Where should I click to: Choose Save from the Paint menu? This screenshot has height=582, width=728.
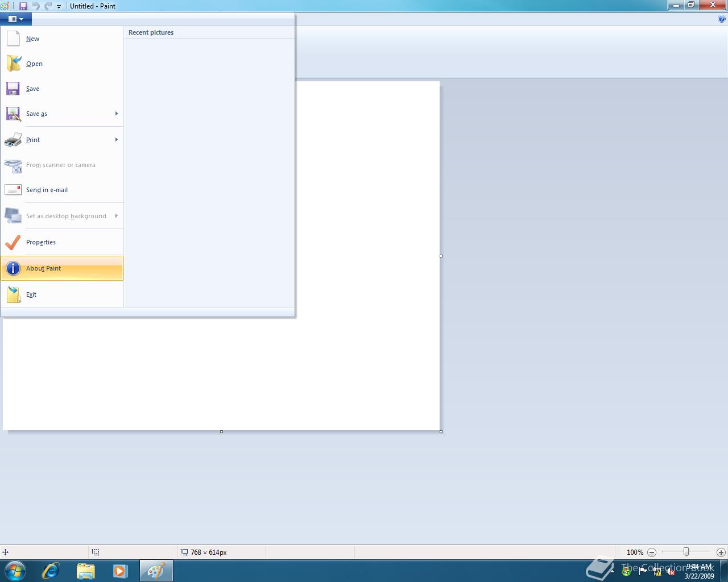(62, 89)
